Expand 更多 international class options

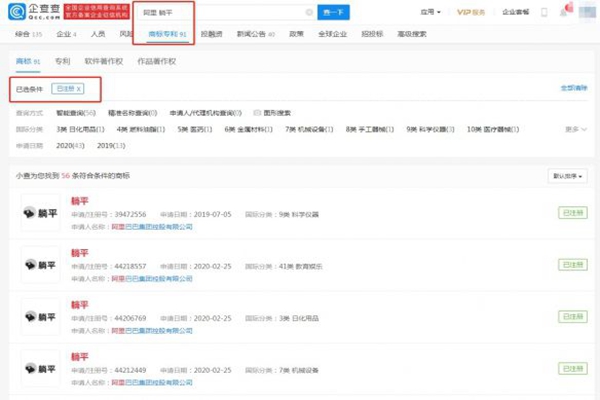(572, 129)
